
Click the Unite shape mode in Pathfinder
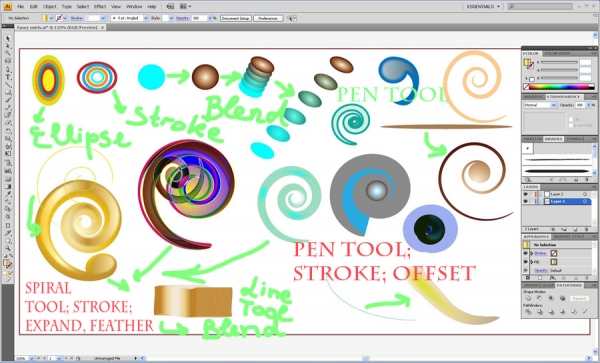[528, 298]
